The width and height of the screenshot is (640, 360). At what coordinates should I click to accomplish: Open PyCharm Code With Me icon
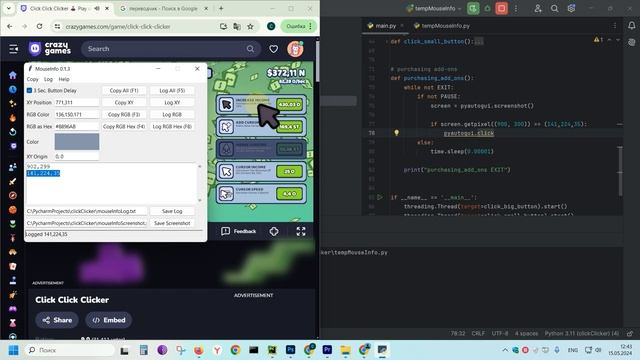tap(538, 8)
